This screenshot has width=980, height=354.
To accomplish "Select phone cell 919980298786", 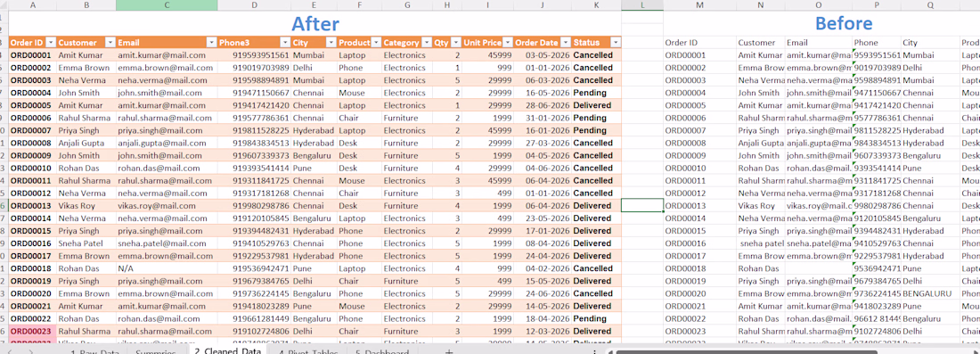I will tap(255, 206).
